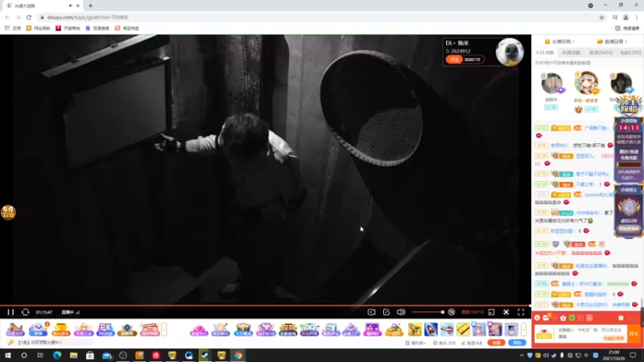Mute the player volume speaker icon
The height and width of the screenshot is (362, 644).
(x=401, y=312)
